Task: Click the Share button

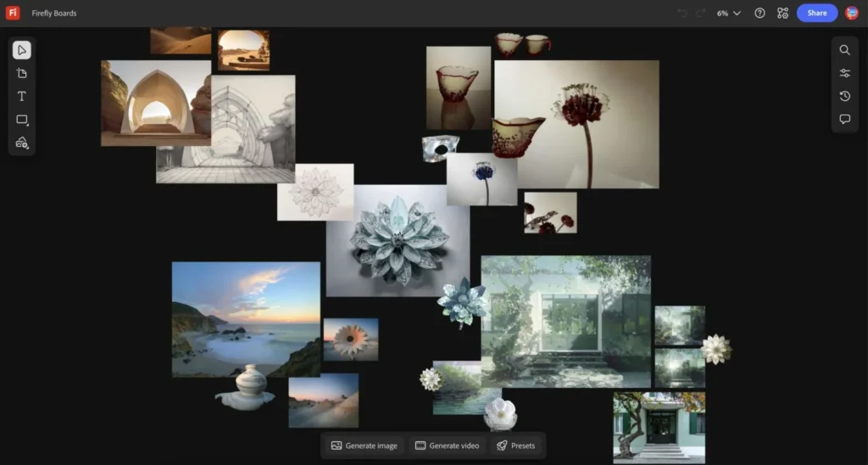Action: click(x=816, y=13)
